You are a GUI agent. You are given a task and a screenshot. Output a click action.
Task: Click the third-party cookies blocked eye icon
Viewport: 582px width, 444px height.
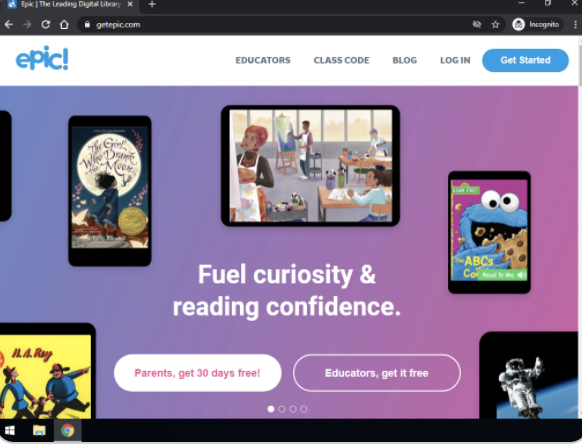pyautogui.click(x=477, y=25)
